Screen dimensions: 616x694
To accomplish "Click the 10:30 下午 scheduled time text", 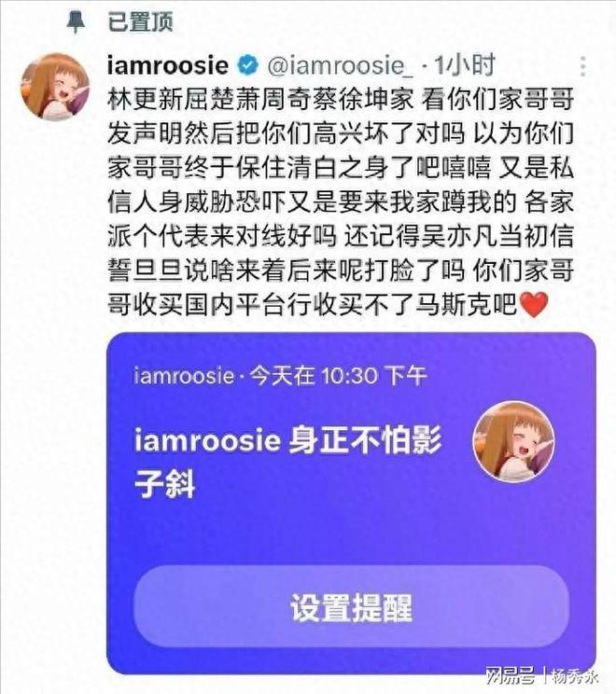I will 374,376.
